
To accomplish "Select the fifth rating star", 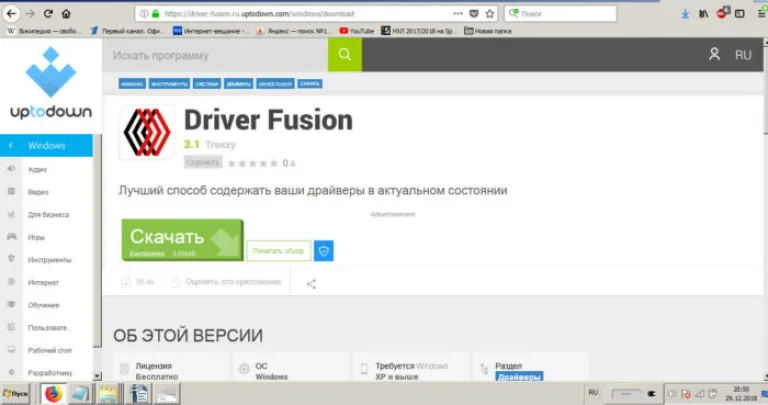I will [274, 163].
